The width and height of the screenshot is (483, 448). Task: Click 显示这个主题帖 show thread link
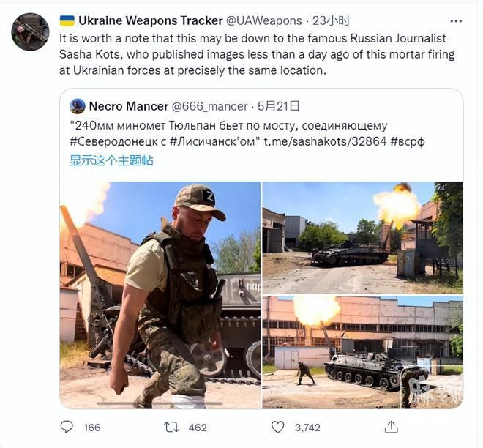pos(111,160)
